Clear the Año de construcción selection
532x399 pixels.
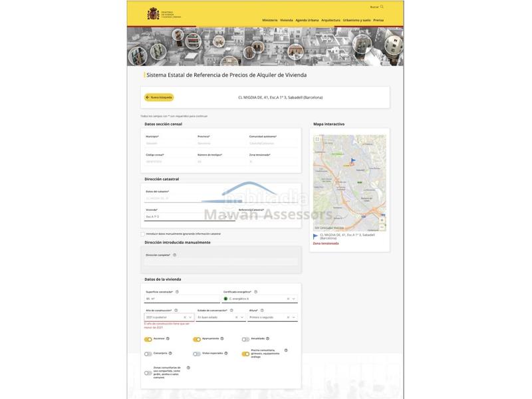pyautogui.click(x=185, y=317)
